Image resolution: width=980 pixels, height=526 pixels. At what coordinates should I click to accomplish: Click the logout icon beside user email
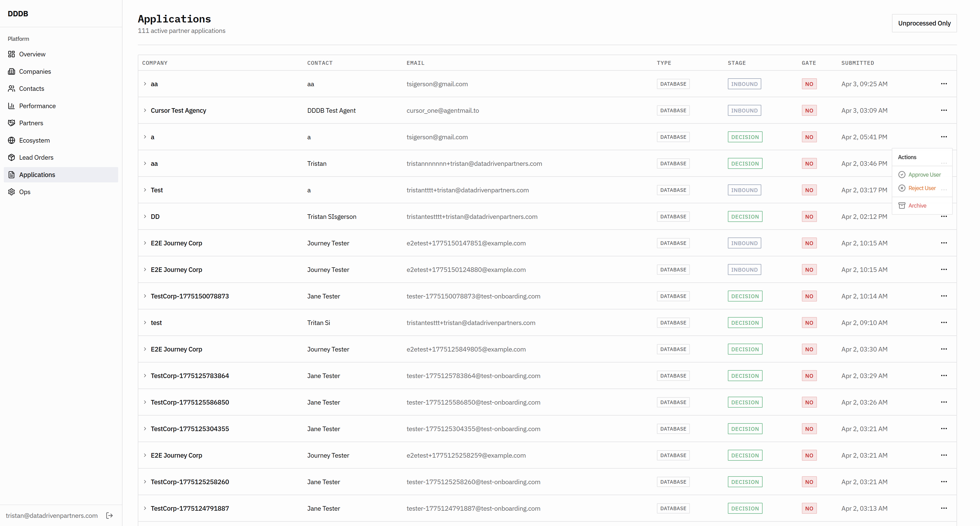coord(109,515)
